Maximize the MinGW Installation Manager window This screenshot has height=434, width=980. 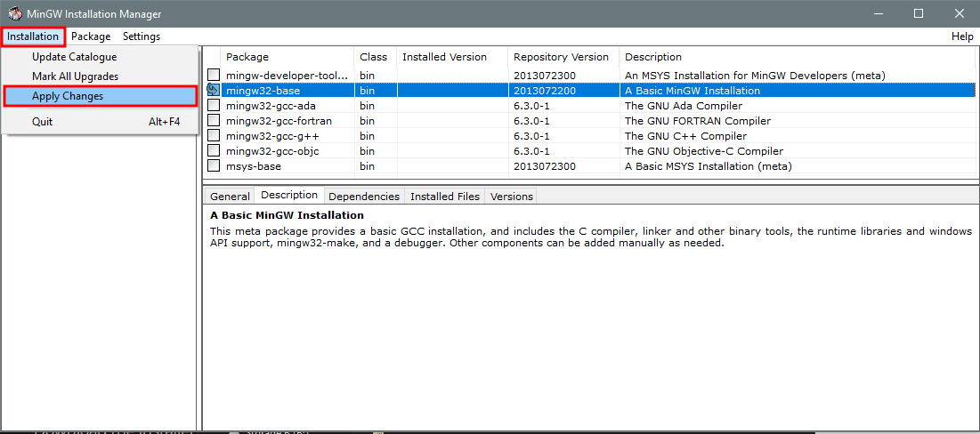[918, 13]
